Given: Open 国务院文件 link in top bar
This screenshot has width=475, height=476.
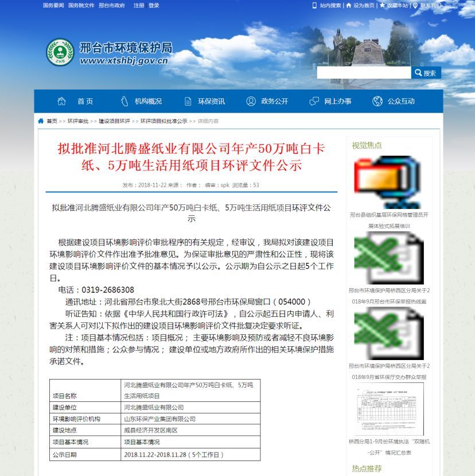Looking at the screenshot, I should pos(81,5).
